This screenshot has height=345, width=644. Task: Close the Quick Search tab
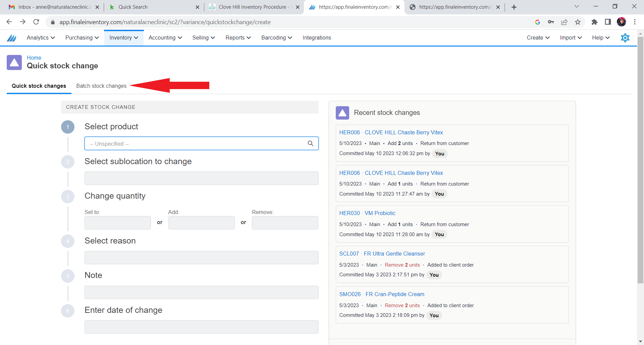[x=197, y=7]
